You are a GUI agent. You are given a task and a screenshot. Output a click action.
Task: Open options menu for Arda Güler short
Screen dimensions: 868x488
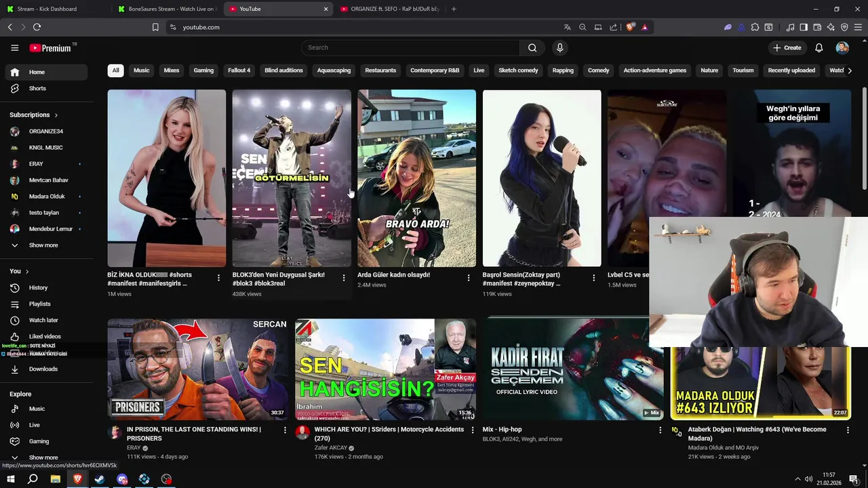click(468, 278)
